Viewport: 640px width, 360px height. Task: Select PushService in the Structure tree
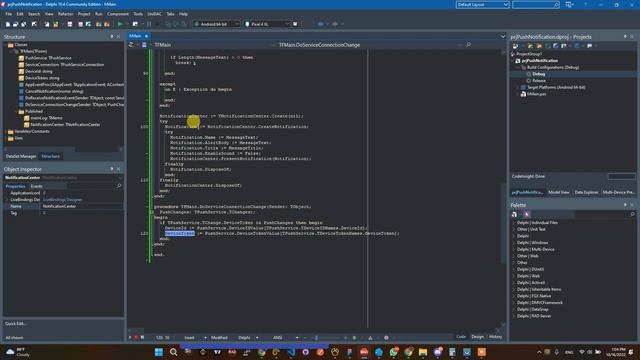click(x=48, y=58)
